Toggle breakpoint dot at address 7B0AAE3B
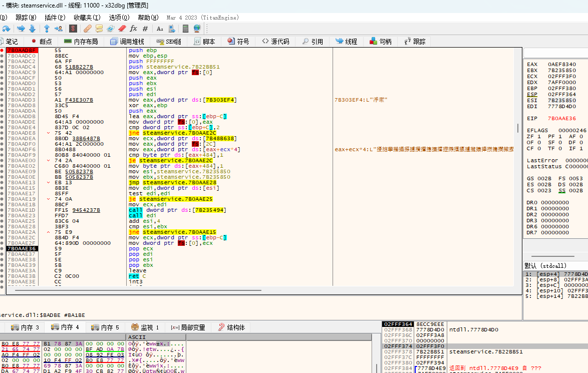Screen dimensions: 588x373 point(2,276)
